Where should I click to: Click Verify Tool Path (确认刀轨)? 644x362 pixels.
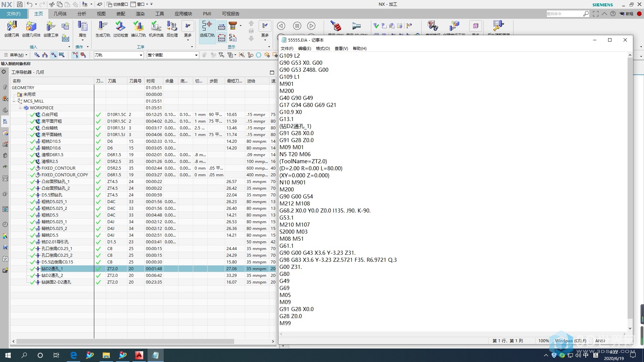pyautogui.click(x=138, y=29)
